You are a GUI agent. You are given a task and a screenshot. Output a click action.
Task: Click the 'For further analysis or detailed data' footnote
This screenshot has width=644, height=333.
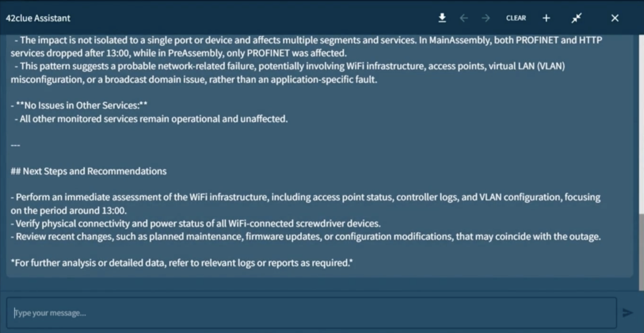pyautogui.click(x=182, y=263)
